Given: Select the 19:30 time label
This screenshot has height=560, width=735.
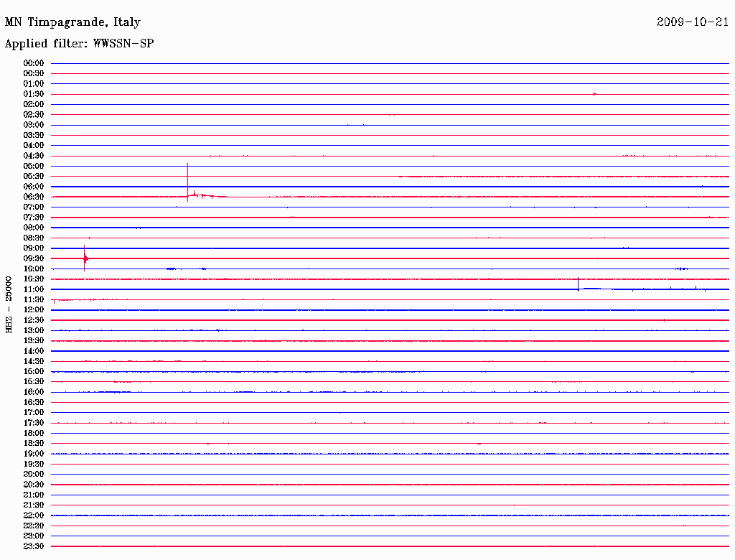Looking at the screenshot, I should (34, 465).
